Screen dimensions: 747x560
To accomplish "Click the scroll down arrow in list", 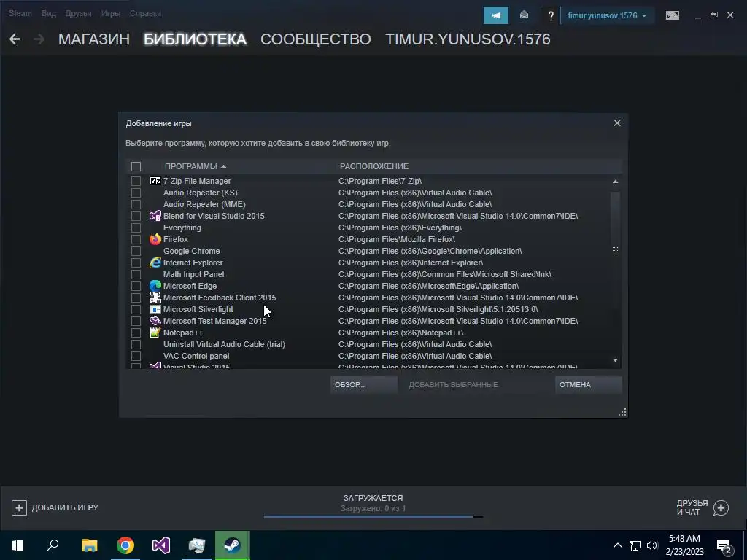I will click(615, 360).
